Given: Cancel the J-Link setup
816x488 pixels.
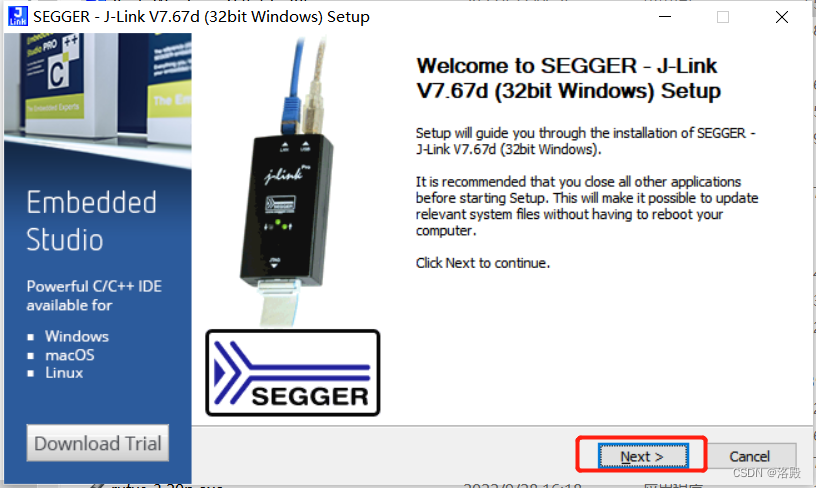Looking at the screenshot, I should tap(749, 456).
